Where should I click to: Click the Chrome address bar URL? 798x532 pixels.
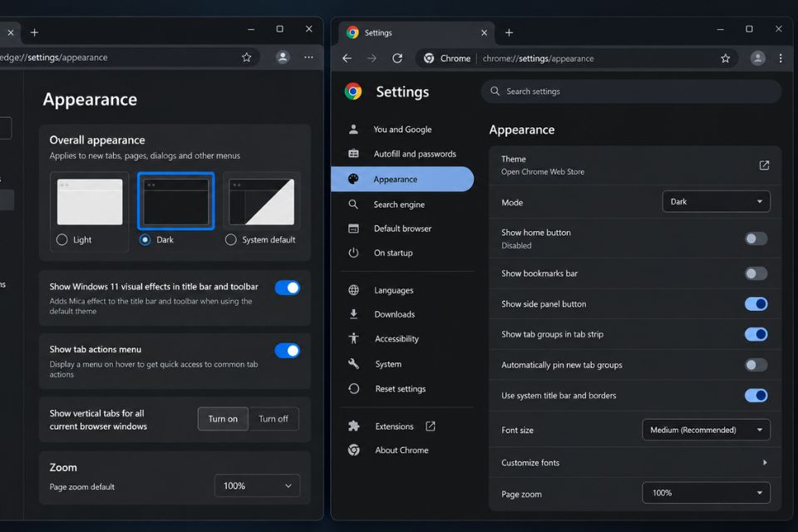pos(538,58)
